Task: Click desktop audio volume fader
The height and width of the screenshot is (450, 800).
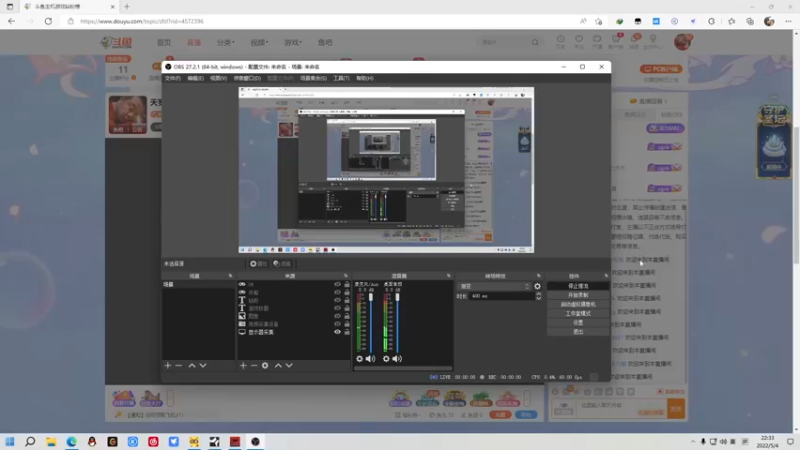Action: point(397,297)
